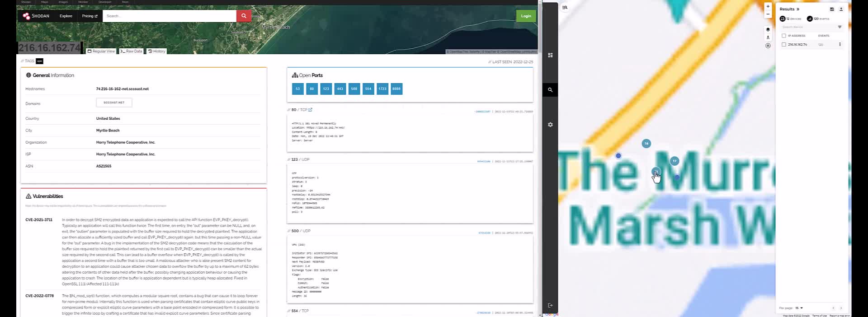Open Images in the top navigation bar
Viewport: 868px width, 317px height.
(x=63, y=2)
